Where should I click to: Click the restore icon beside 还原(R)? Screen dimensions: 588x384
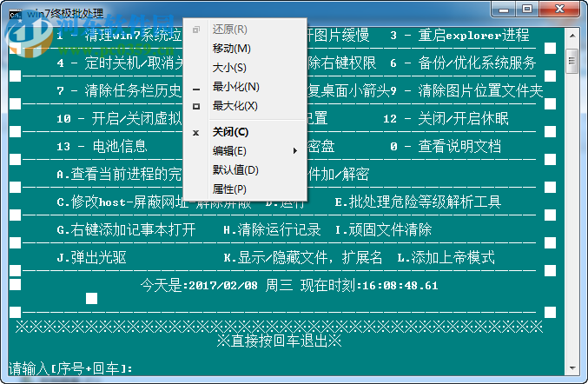click(x=196, y=30)
